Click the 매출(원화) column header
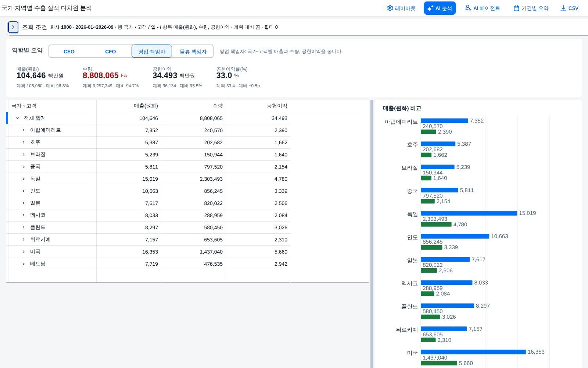The width and height of the screenshot is (588, 368). coord(129,106)
